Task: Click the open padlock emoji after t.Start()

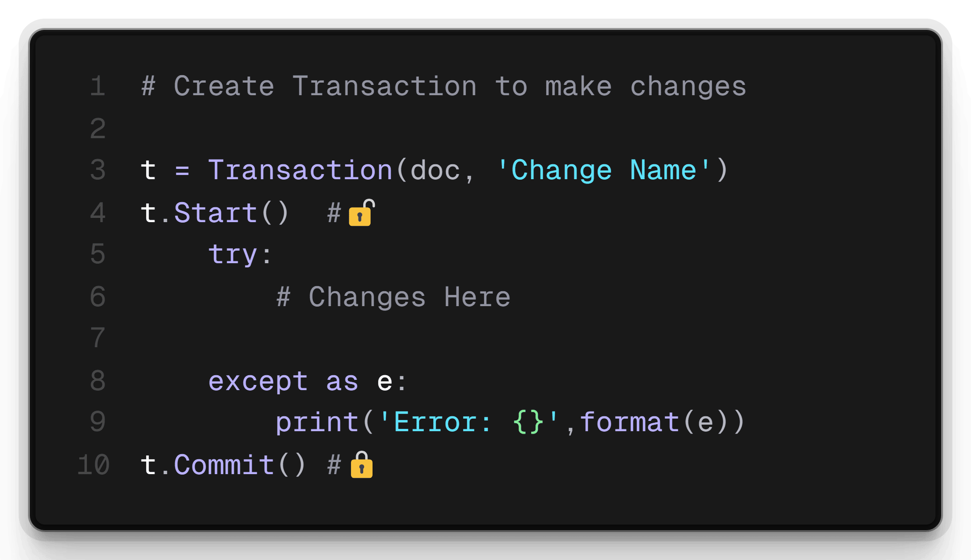Action: [362, 213]
